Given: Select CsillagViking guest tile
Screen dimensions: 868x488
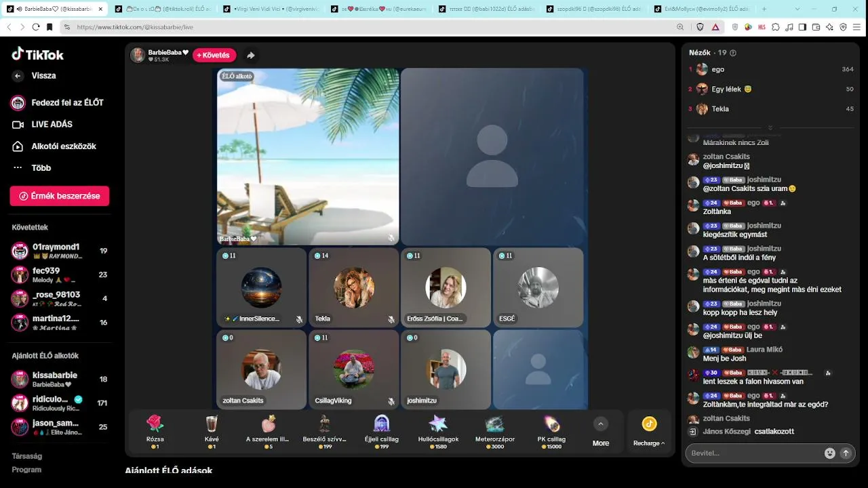Looking at the screenshot, I should (x=354, y=369).
